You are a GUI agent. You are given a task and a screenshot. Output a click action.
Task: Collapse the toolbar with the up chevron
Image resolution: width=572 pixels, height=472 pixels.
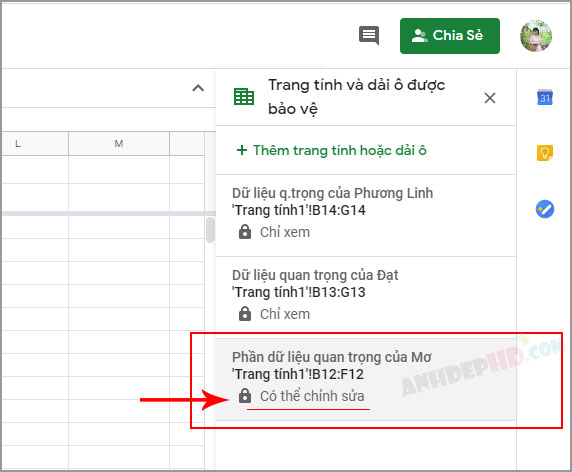coord(198,88)
